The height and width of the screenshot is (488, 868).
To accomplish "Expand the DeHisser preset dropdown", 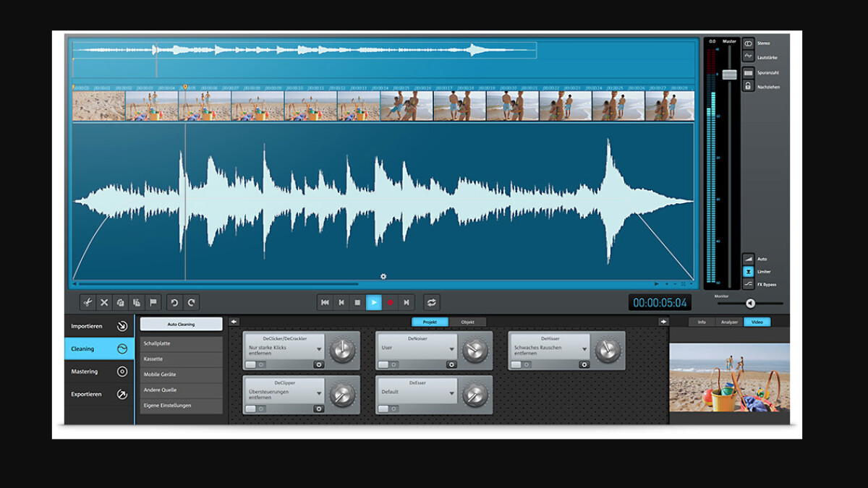I will (x=584, y=349).
